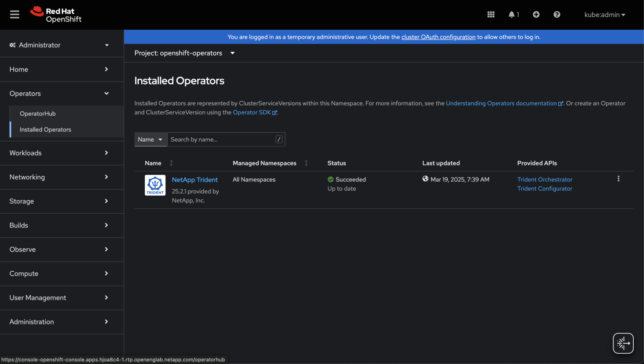Open the application launcher grid

tap(491, 15)
